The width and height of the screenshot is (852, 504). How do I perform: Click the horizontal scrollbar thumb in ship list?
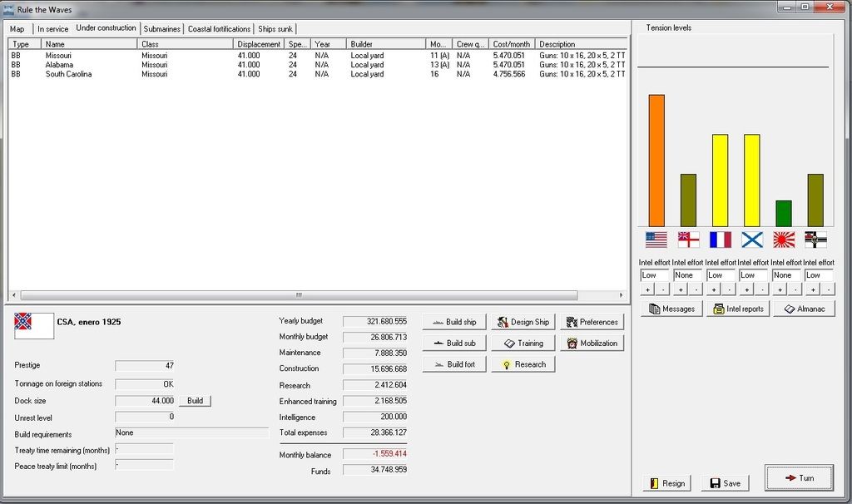299,295
